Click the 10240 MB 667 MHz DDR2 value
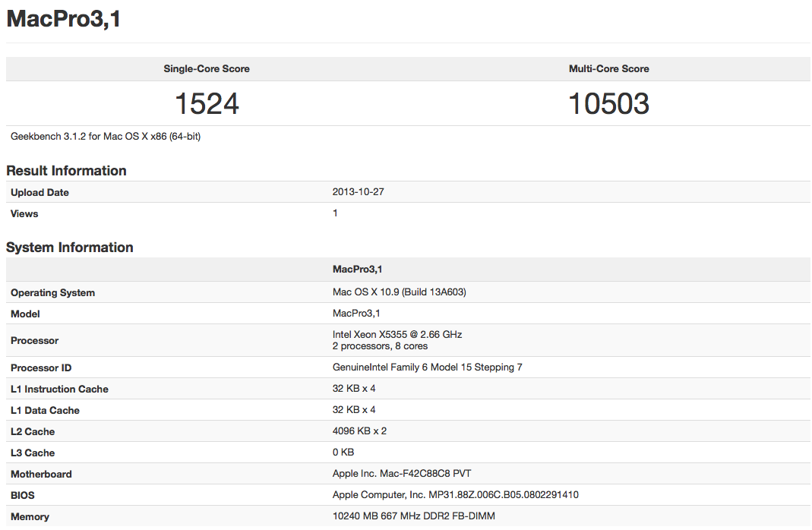The image size is (812, 530). pos(414,516)
